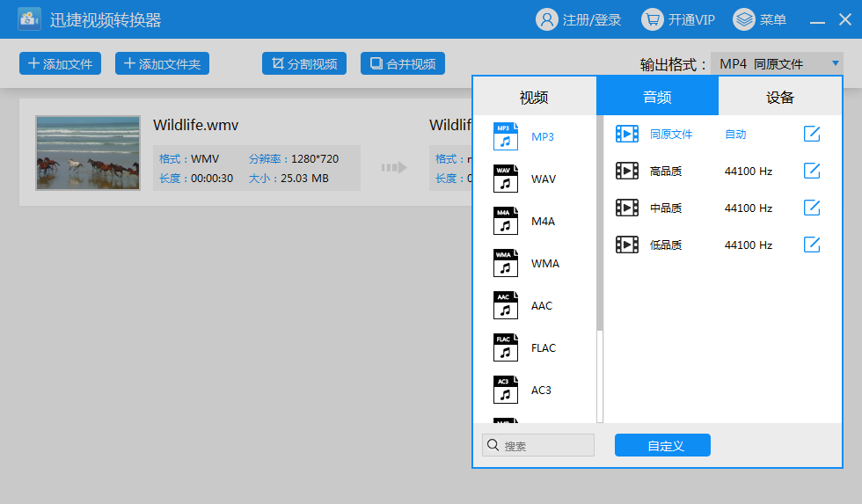Choose the AAC format label
The width and height of the screenshot is (862, 504).
coord(542,306)
